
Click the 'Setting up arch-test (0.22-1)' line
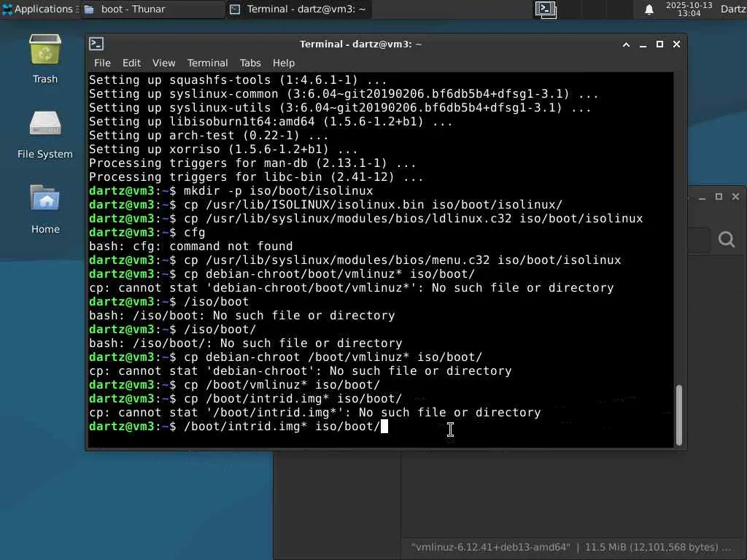click(x=209, y=135)
